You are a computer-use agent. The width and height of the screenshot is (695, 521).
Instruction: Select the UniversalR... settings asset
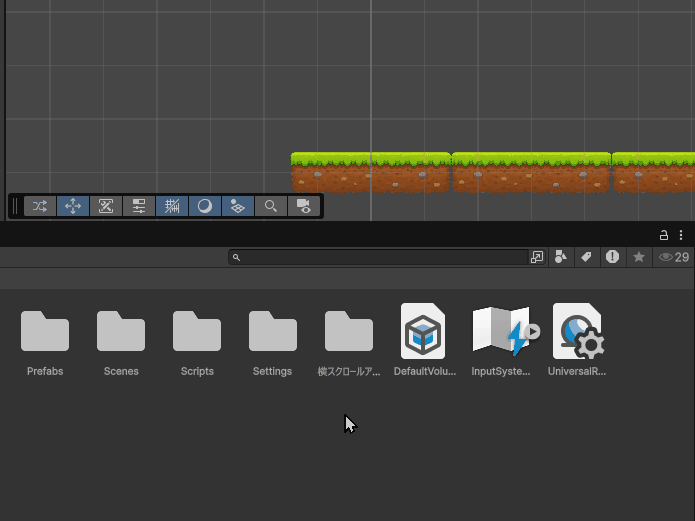(578, 331)
